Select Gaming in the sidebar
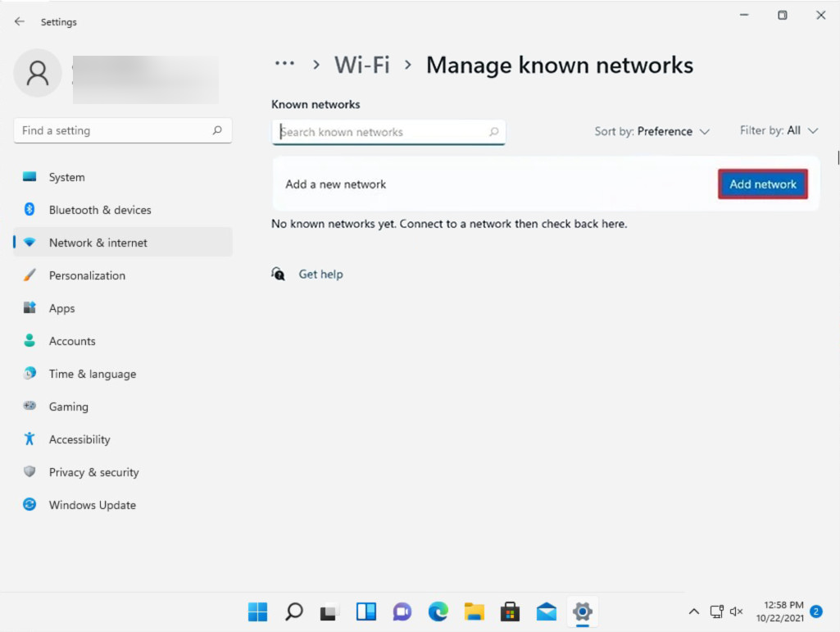840x632 pixels. tap(68, 407)
